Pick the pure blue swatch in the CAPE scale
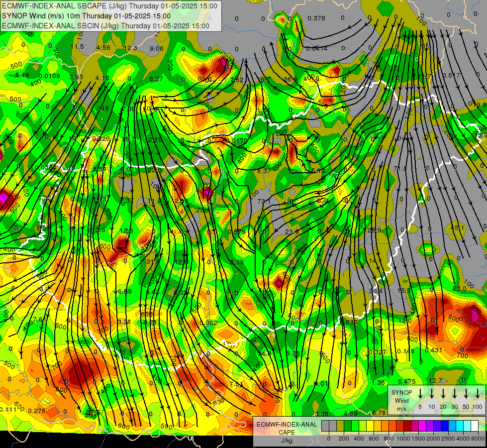The width and height of the screenshot is (487, 448). 445,426
